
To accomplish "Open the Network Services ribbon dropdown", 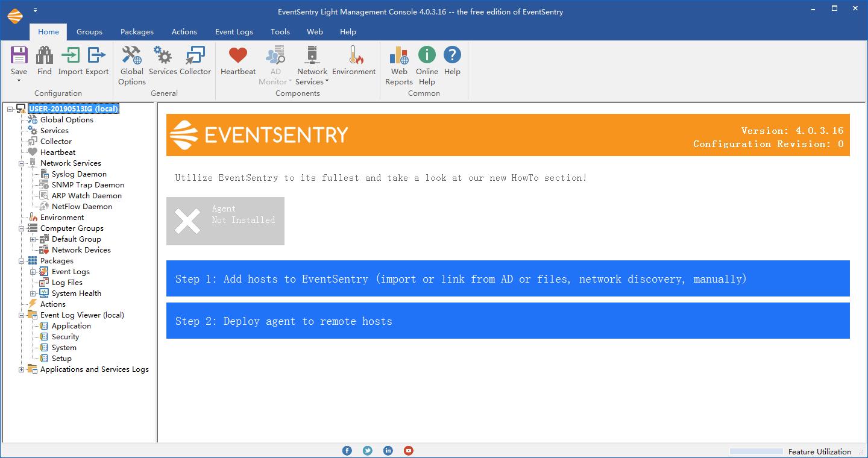I will (312, 81).
